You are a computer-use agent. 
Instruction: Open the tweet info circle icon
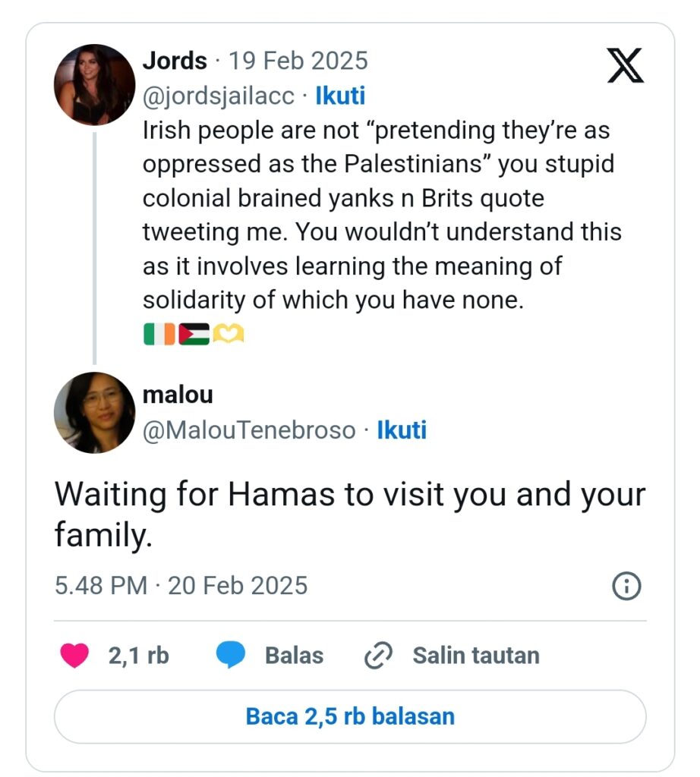click(626, 586)
